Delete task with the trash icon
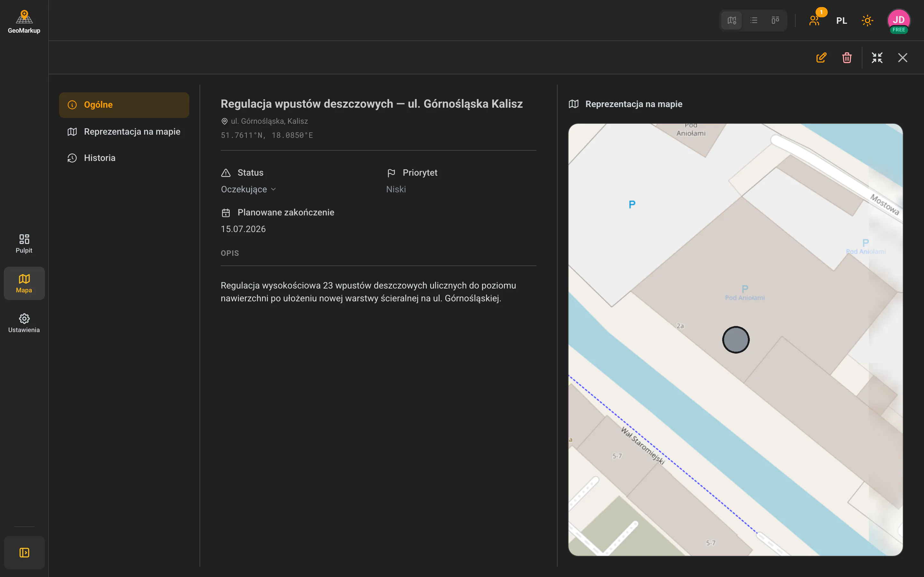Viewport: 924px width, 577px height. click(x=847, y=58)
